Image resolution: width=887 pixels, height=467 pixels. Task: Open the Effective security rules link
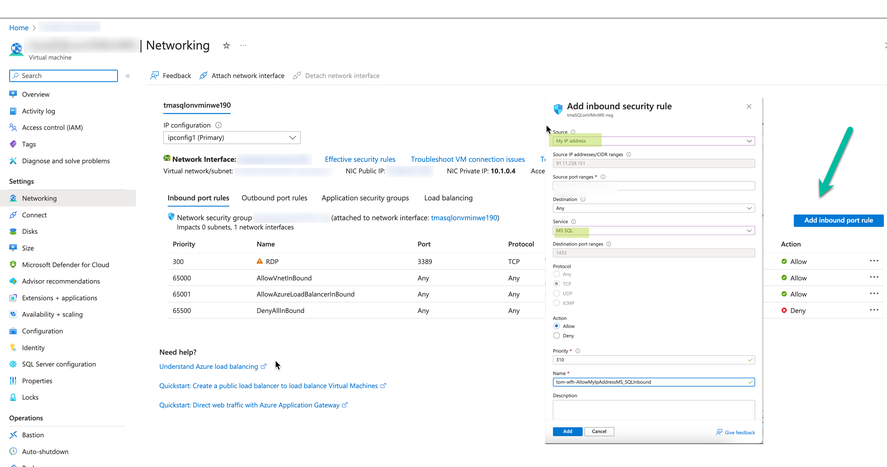click(x=360, y=159)
